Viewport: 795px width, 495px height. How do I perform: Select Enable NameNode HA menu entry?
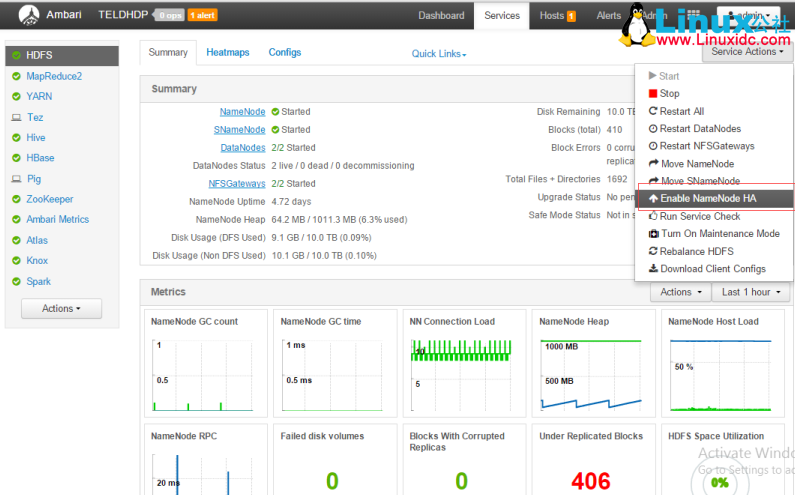708,199
